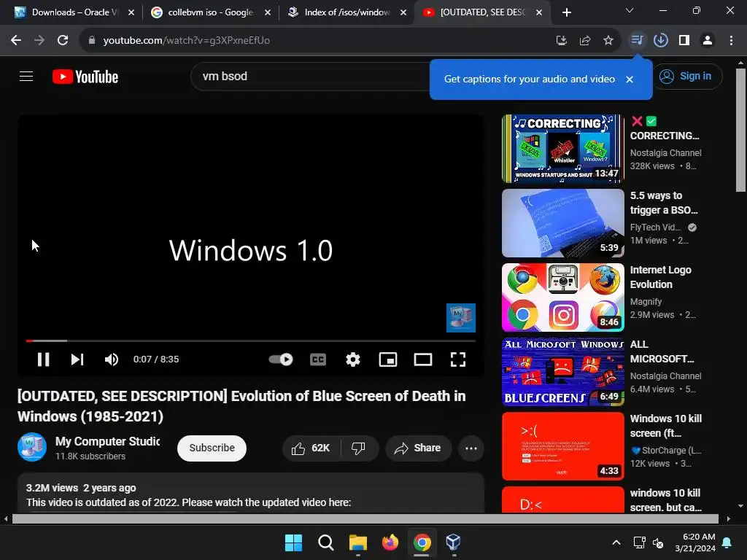Subscribe to My Computer Studio
This screenshot has height=560, width=747.
tap(212, 448)
